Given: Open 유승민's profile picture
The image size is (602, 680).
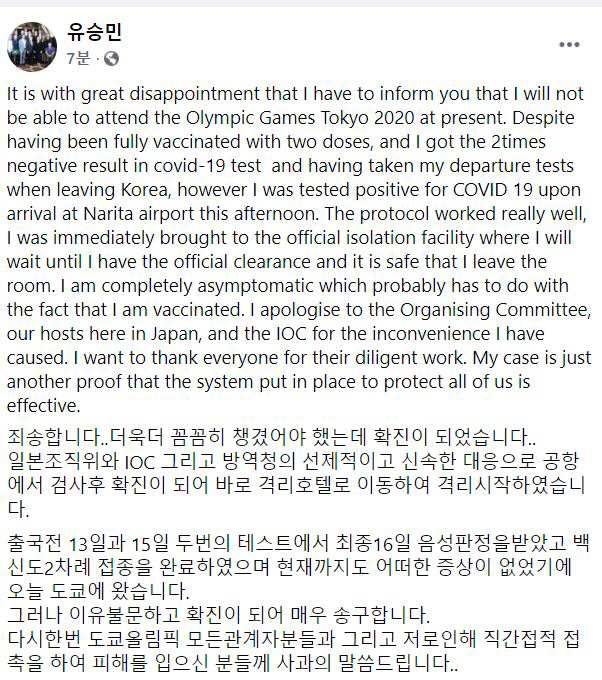Looking at the screenshot, I should (x=32, y=46).
